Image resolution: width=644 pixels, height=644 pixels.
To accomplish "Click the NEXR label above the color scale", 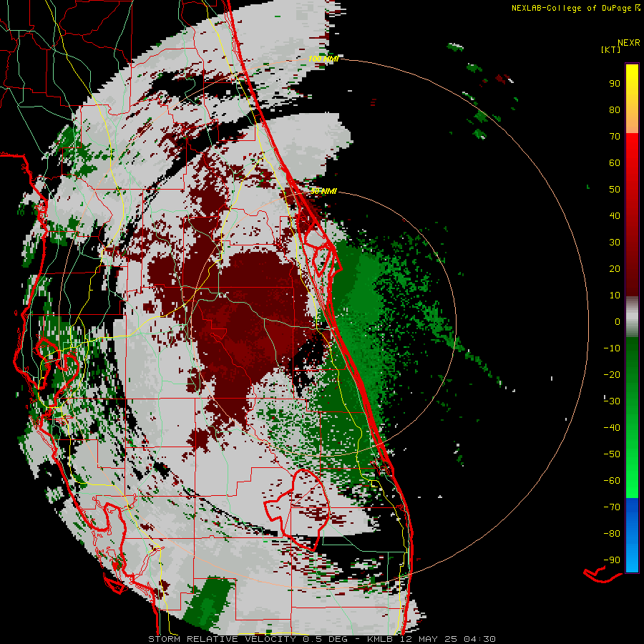I will point(628,43).
